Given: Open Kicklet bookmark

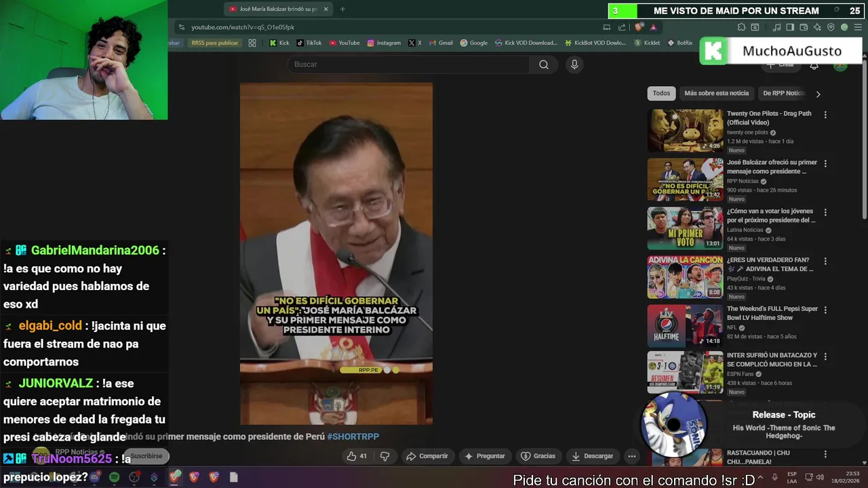Looking at the screenshot, I should (647, 43).
